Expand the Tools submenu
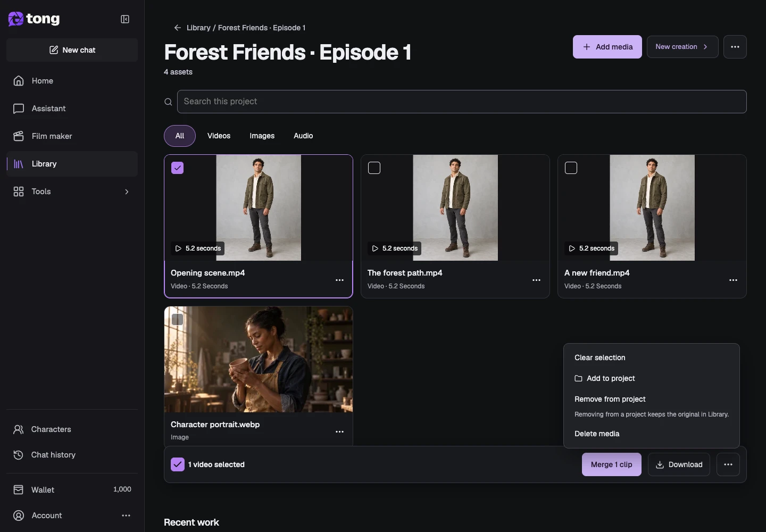Viewport: 766px width, 532px height. (x=72, y=192)
